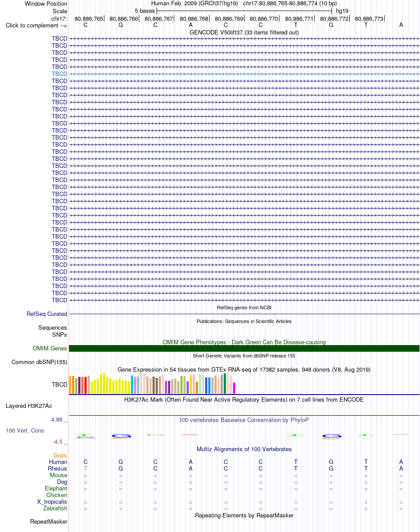The width and height of the screenshot is (420, 532).
Task: Click the 'Dog' species label
Action: (62, 482)
